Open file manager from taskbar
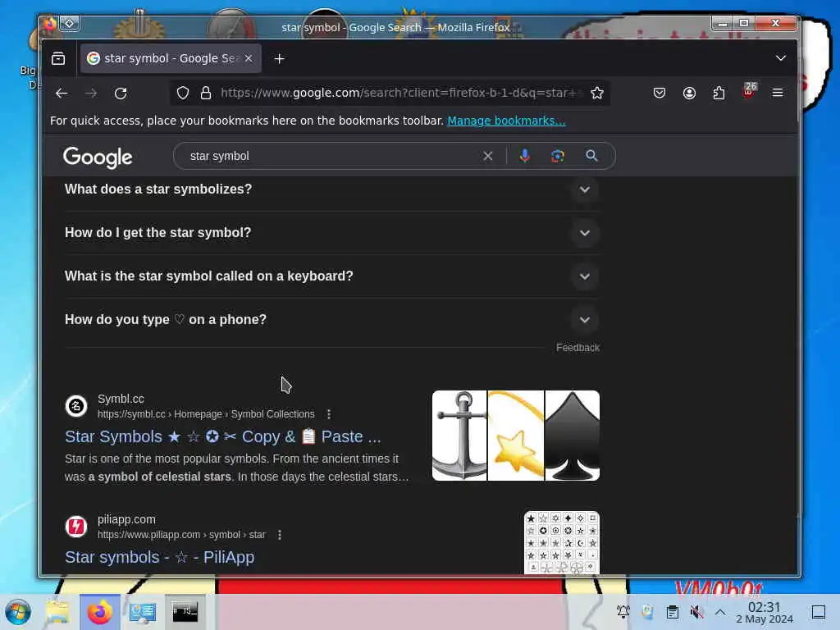This screenshot has width=840, height=630. point(57,612)
